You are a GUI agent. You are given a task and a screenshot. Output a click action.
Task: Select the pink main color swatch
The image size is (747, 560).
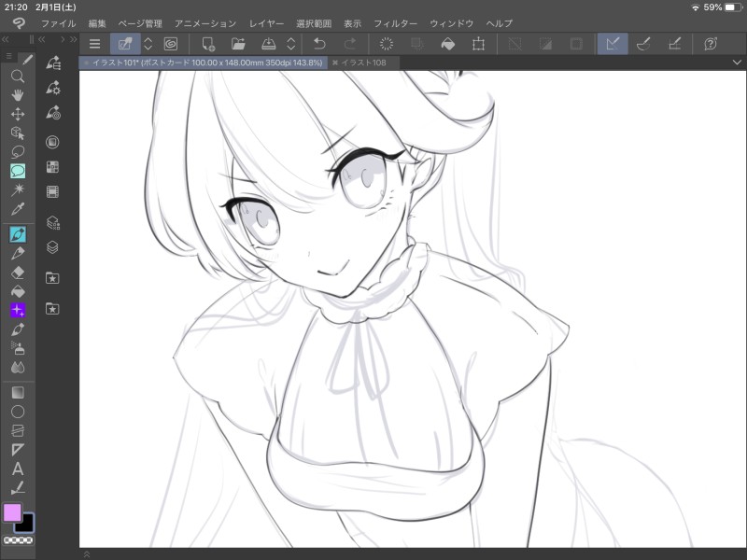tap(12, 512)
